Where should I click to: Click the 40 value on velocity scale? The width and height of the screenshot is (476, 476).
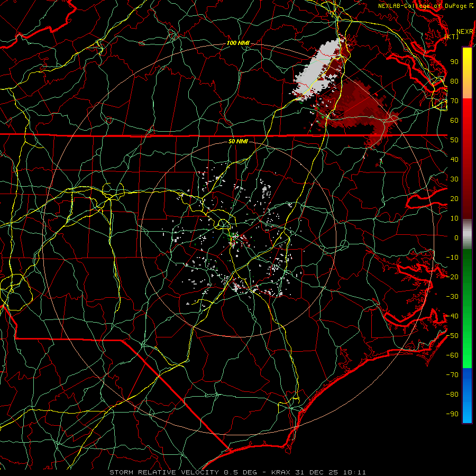[x=454, y=159]
